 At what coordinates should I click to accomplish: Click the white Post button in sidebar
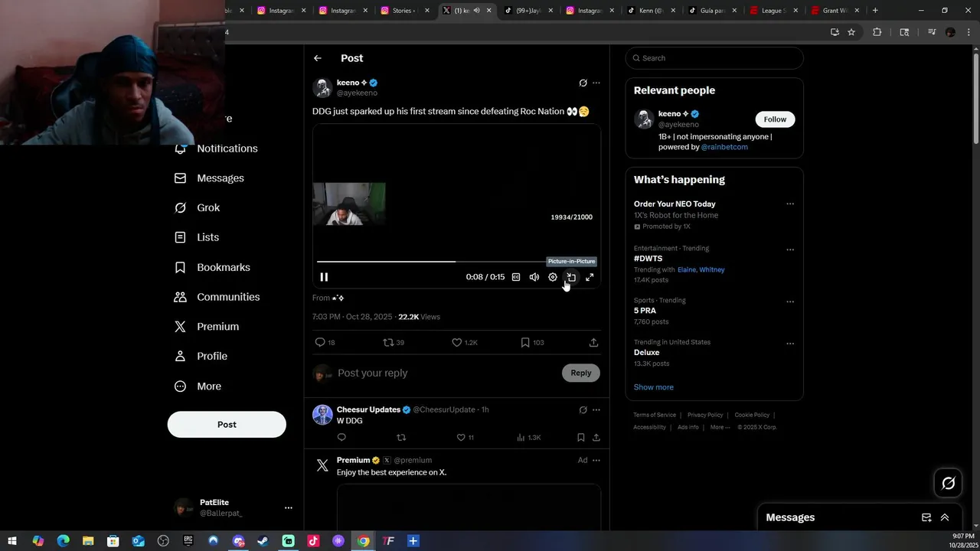coord(227,425)
